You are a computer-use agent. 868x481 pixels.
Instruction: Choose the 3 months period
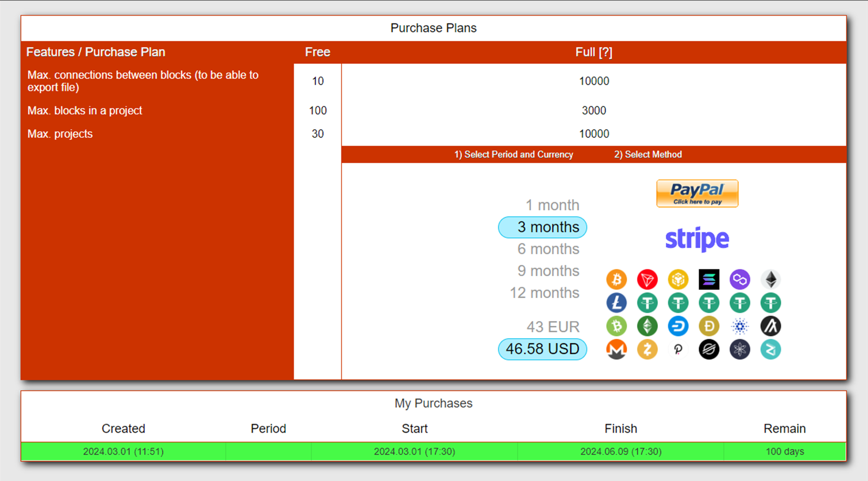coord(543,227)
